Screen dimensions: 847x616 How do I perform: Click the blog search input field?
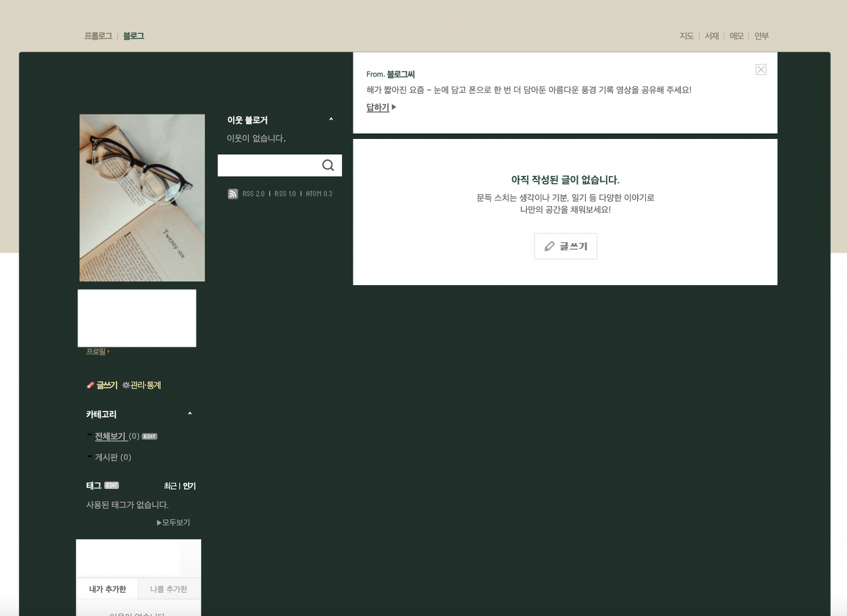point(268,165)
